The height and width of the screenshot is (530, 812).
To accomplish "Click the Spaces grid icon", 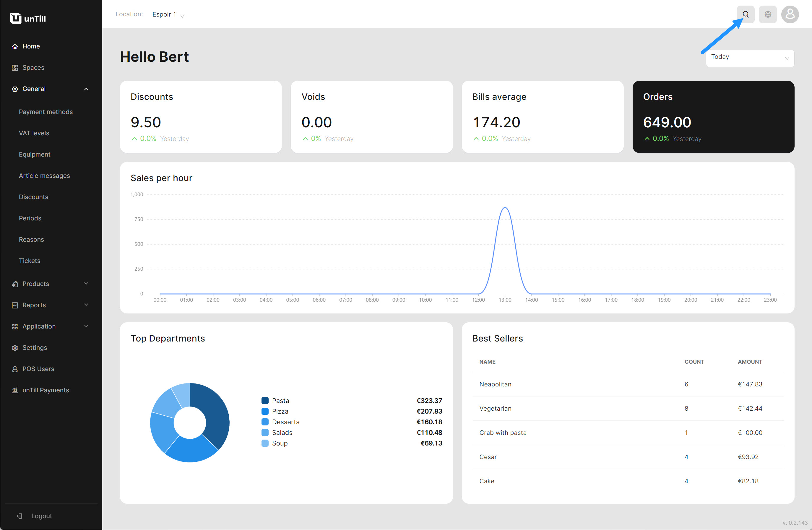I will [15, 68].
